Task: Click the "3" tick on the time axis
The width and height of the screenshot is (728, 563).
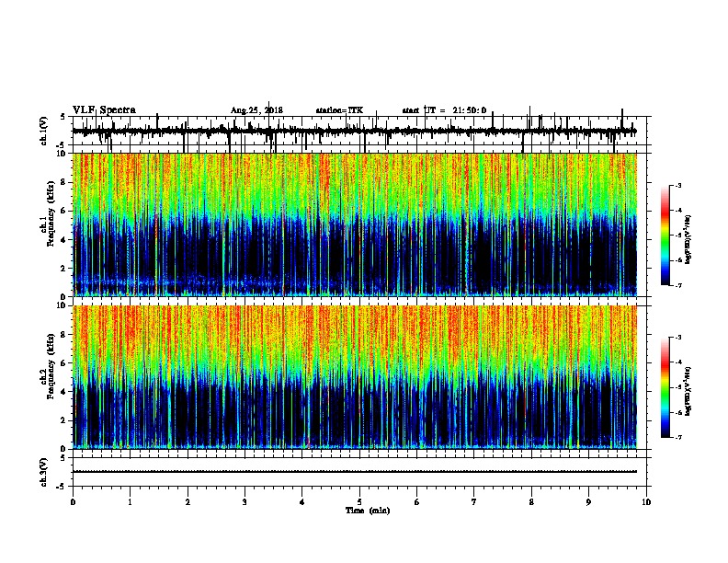Action: click(245, 502)
